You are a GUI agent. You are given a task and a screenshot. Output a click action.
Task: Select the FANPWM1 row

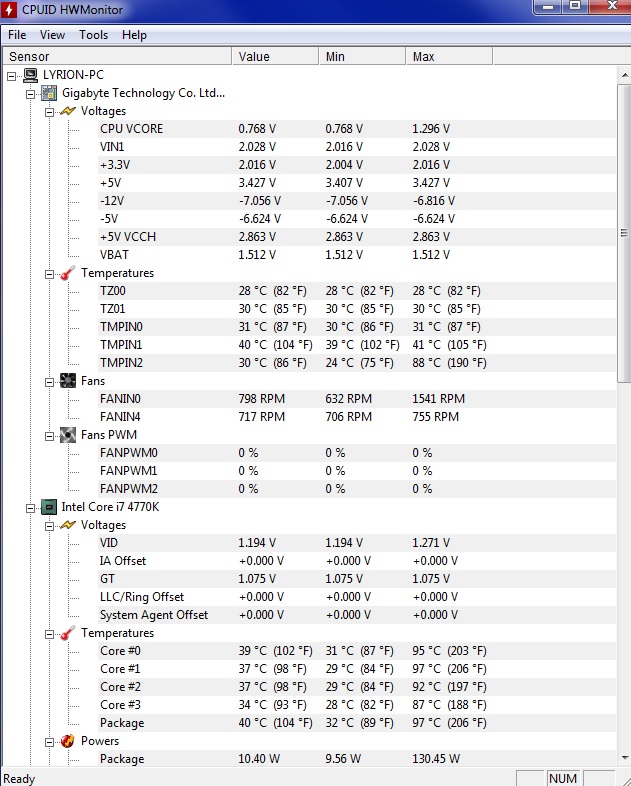tap(357, 471)
